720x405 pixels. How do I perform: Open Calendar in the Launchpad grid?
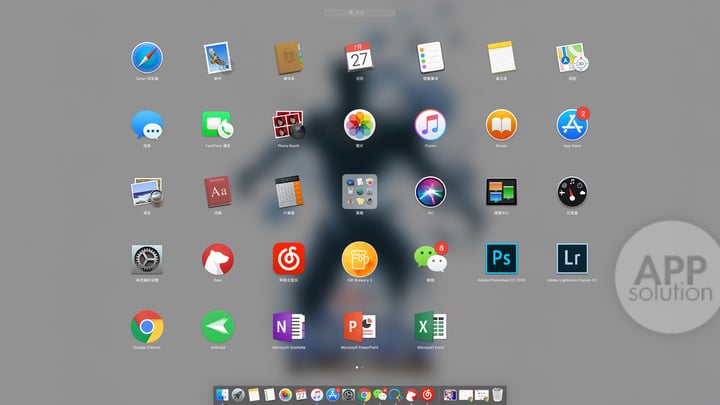(360, 58)
